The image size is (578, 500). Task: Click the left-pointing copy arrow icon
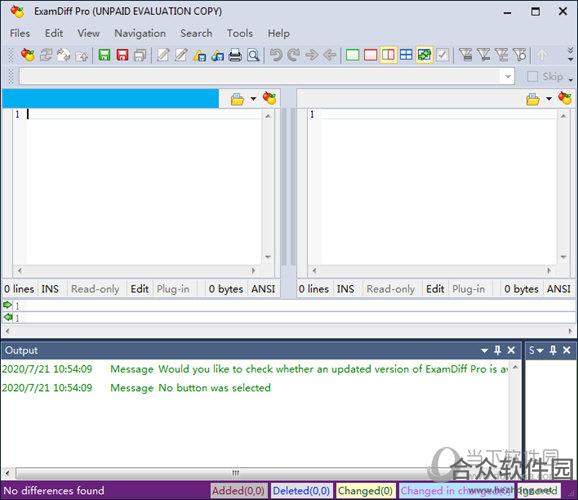pyautogui.click(x=330, y=55)
